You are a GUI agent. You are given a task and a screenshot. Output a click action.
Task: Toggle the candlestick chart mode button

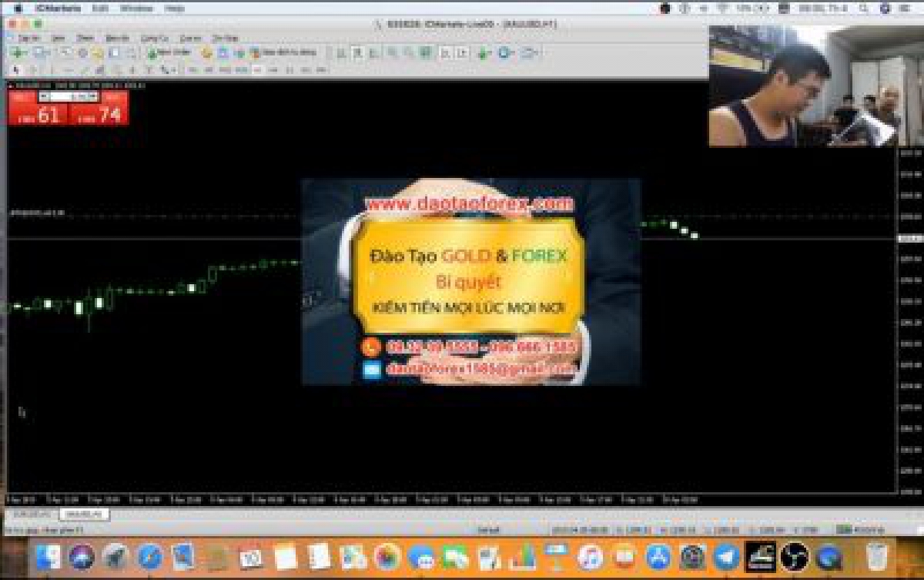coord(357,52)
